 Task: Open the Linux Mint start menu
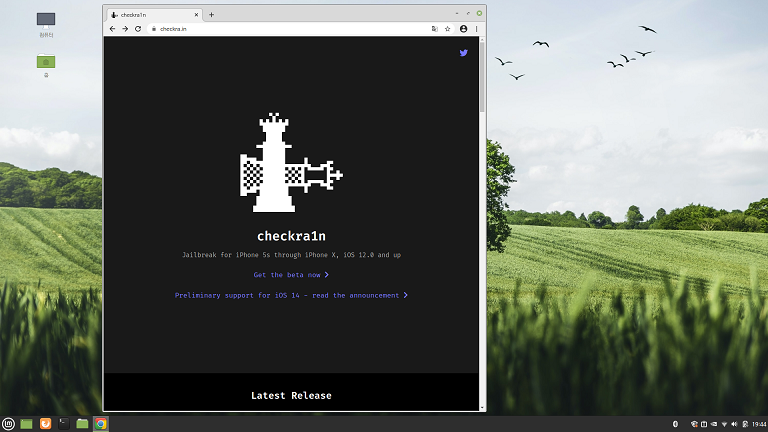[8, 424]
